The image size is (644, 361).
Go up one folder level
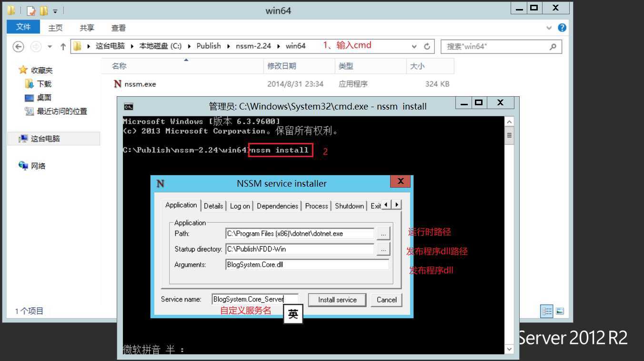tap(63, 46)
